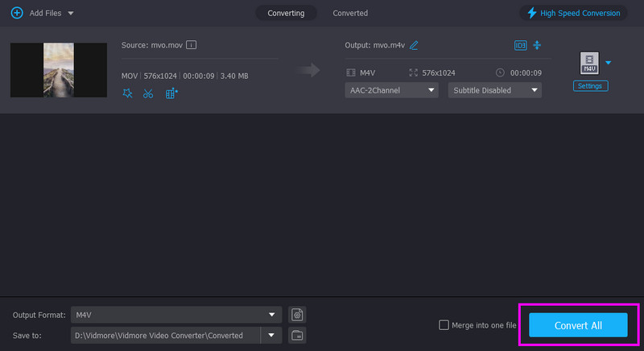Enable High Speed Conversion
This screenshot has width=644, height=351.
[x=573, y=13]
